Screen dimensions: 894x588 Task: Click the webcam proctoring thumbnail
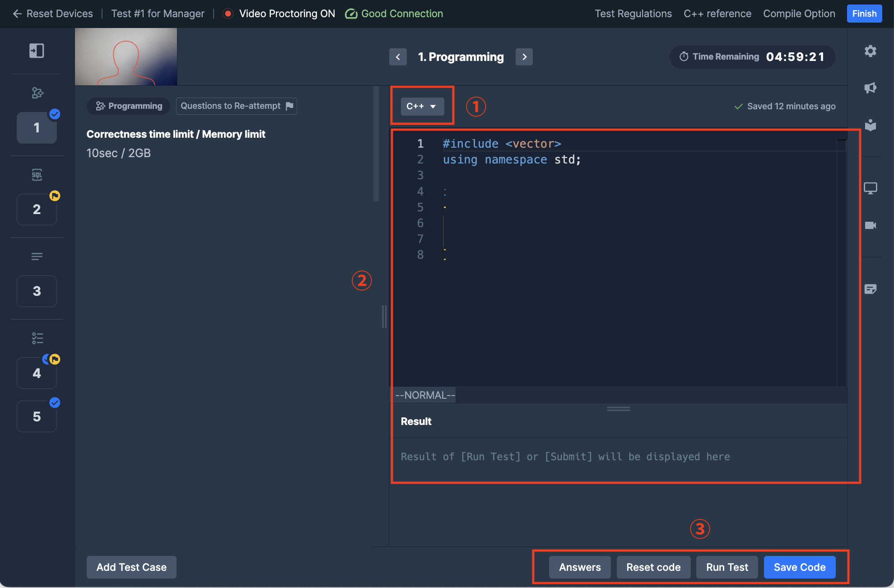126,57
